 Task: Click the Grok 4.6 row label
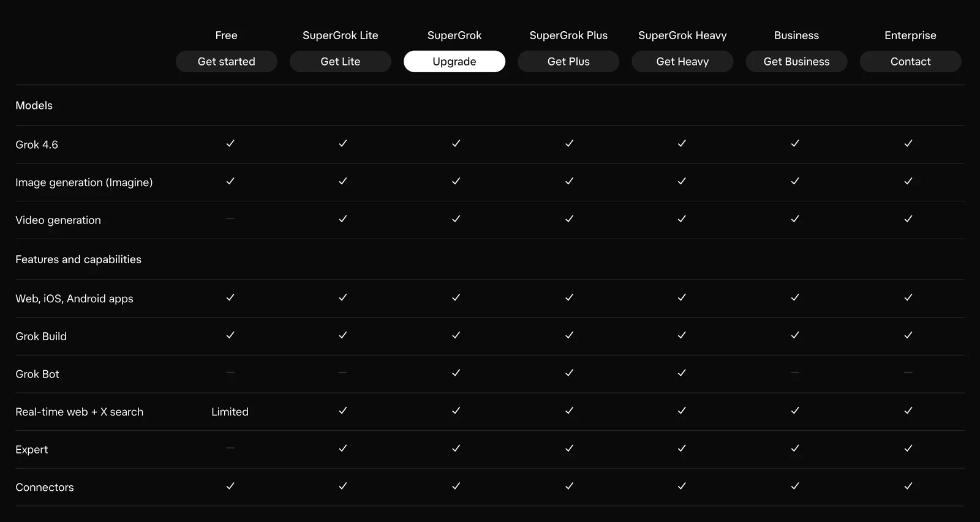tap(37, 144)
